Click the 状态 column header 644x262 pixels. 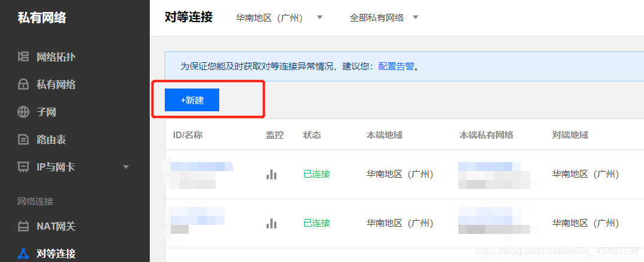(312, 135)
